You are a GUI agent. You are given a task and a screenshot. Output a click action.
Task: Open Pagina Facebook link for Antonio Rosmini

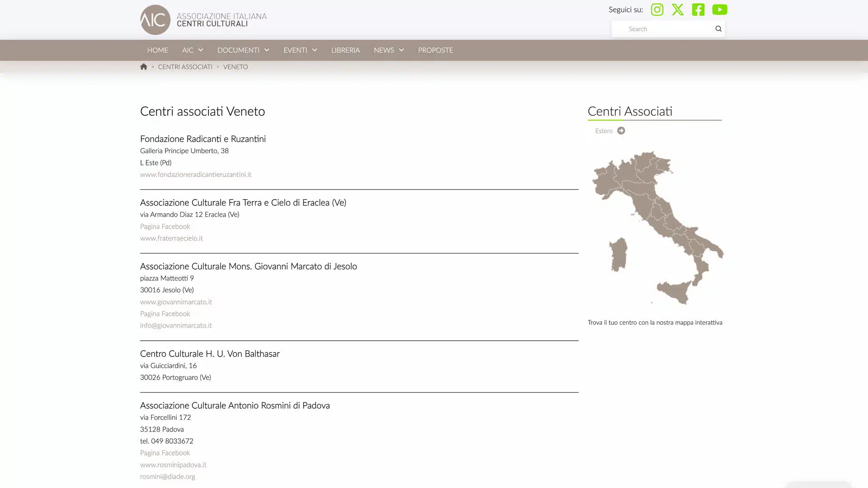click(x=165, y=453)
